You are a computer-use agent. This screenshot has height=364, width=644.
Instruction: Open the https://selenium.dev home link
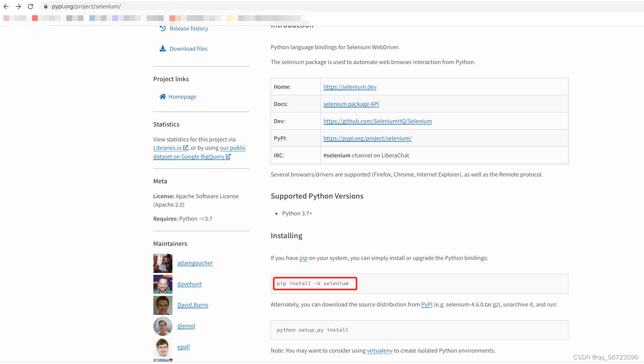pyautogui.click(x=349, y=87)
